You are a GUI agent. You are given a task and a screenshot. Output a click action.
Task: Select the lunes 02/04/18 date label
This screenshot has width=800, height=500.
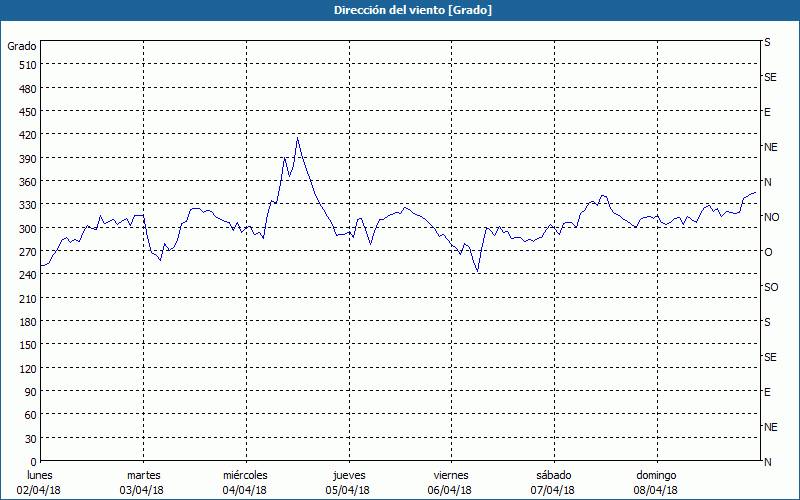40,482
